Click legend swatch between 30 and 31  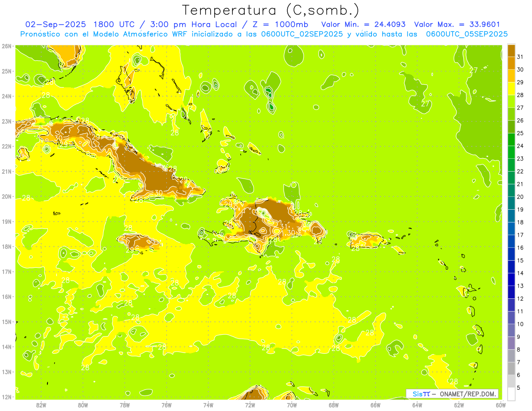511,63
